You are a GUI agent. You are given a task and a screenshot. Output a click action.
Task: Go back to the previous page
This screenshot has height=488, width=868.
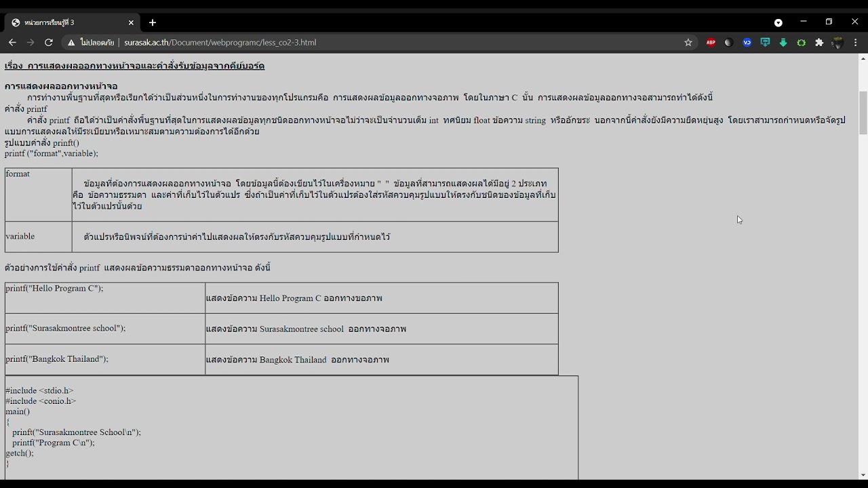click(12, 42)
